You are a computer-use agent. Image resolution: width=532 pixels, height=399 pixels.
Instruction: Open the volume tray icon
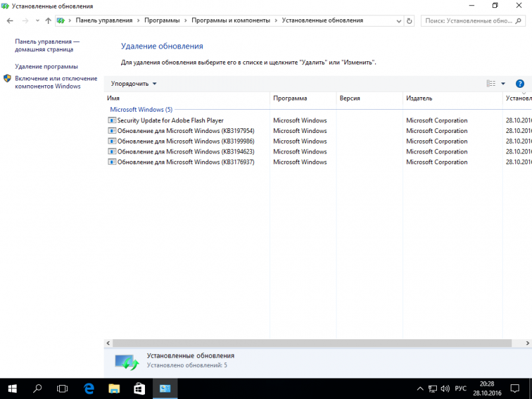[x=445, y=389]
